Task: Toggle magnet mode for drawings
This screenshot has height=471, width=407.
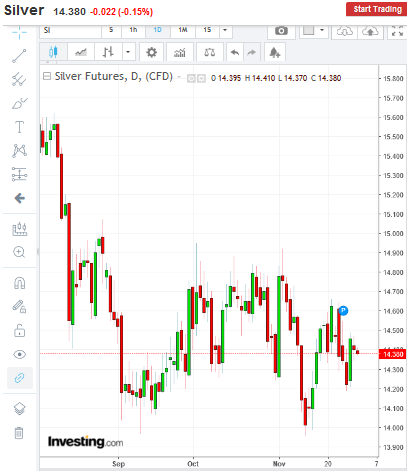Action: 19,283
